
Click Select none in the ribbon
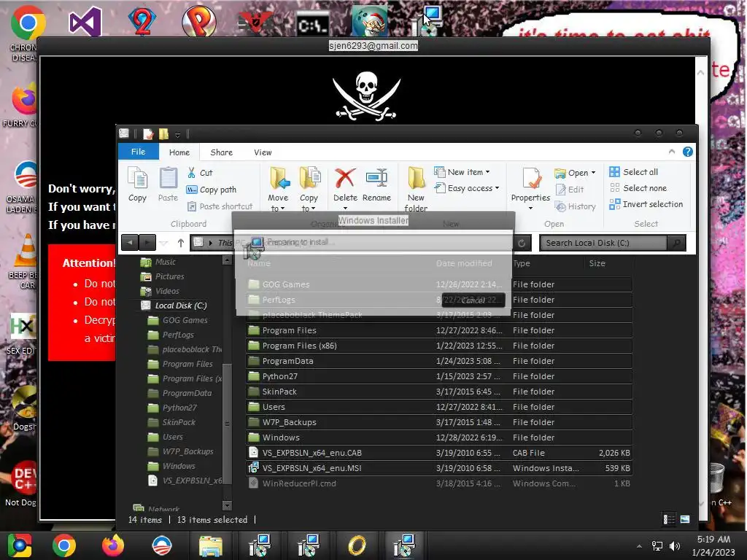click(x=638, y=188)
